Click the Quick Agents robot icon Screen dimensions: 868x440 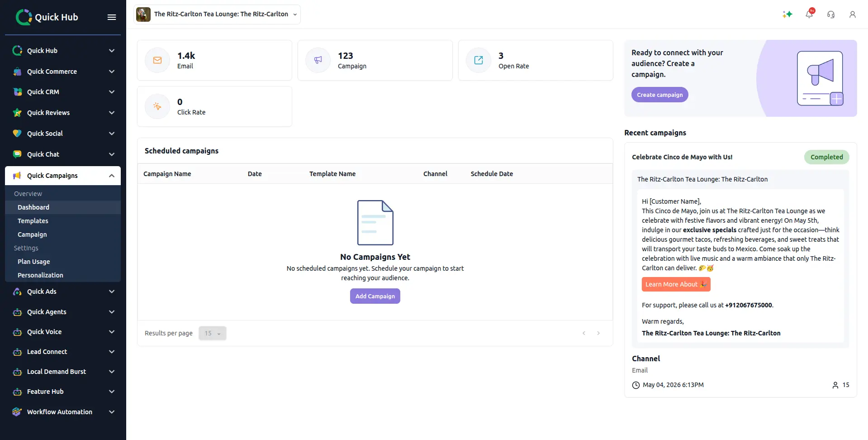(x=17, y=312)
